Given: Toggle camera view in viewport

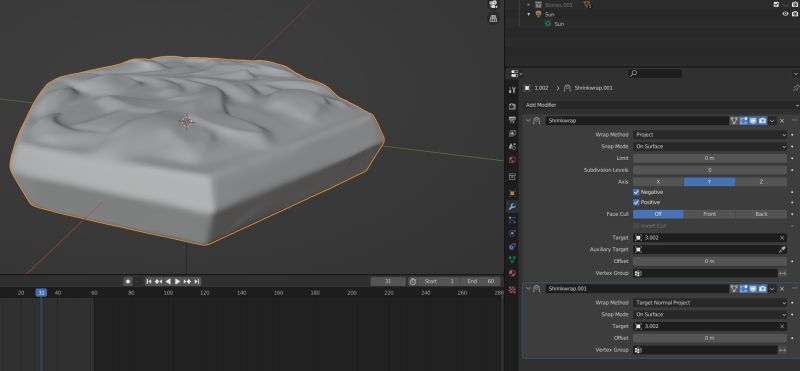Looking at the screenshot, I should 493,5.
